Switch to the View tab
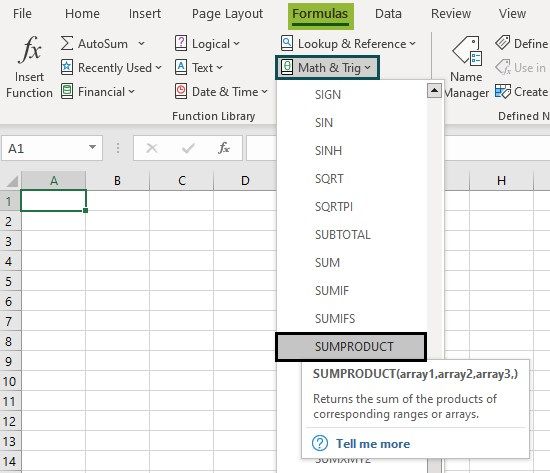 pyautogui.click(x=512, y=14)
